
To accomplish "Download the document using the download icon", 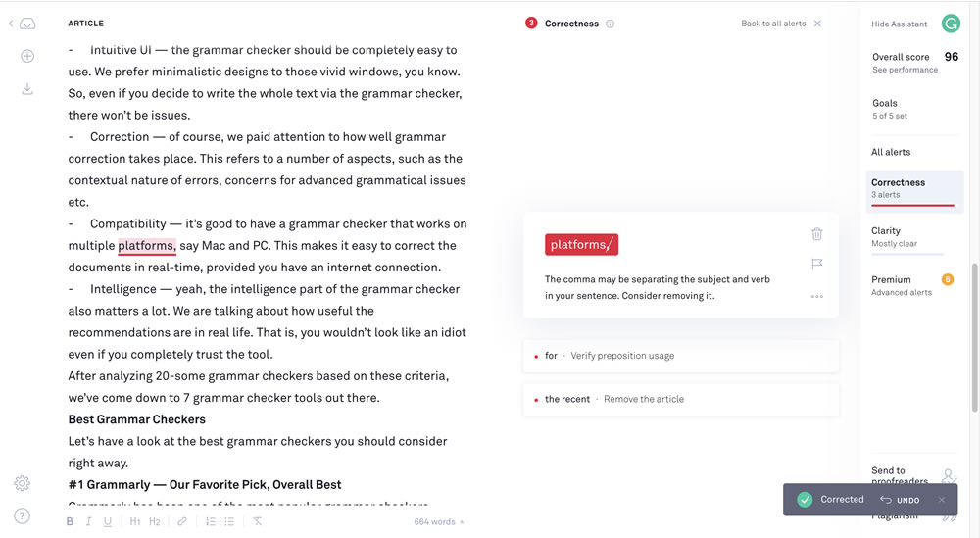I will click(27, 89).
